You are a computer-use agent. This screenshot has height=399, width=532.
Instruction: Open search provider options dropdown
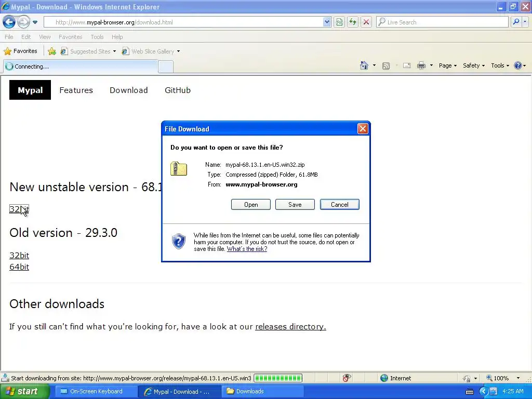(x=525, y=22)
